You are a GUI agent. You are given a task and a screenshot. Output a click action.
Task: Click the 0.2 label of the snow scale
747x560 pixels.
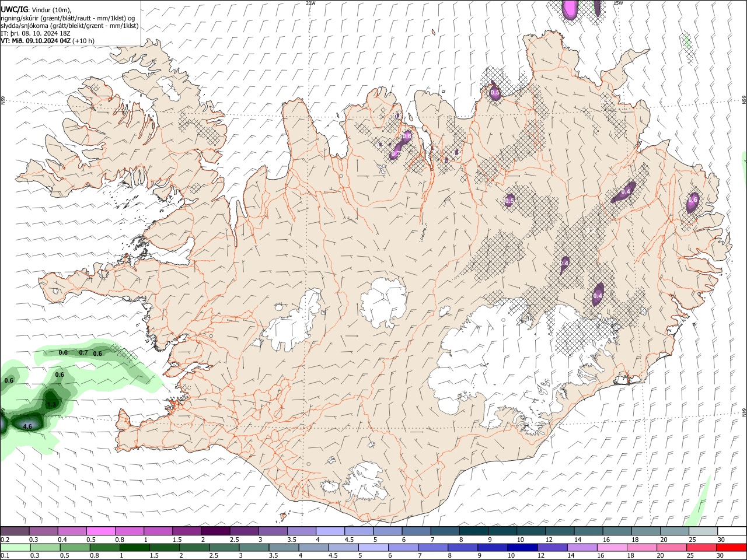(5, 540)
